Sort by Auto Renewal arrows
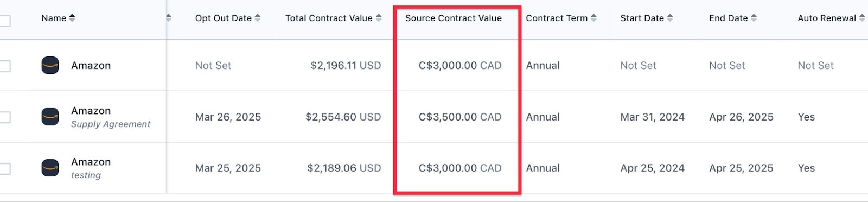This screenshot has width=868, height=202. click(x=862, y=18)
